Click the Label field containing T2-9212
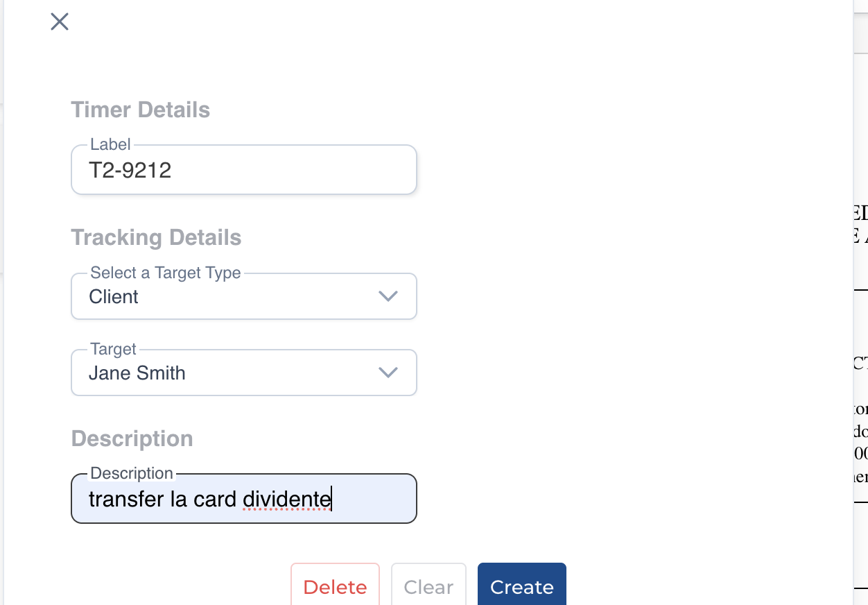 coord(243,170)
